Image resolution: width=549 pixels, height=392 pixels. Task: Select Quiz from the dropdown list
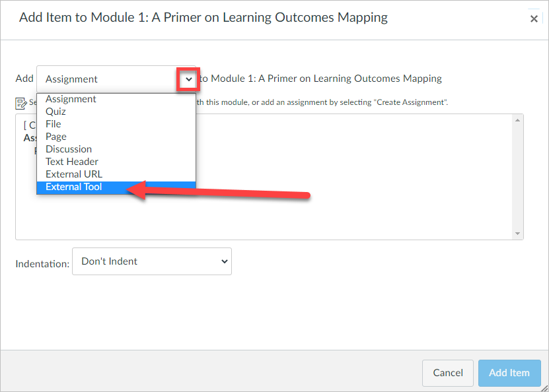pos(116,112)
